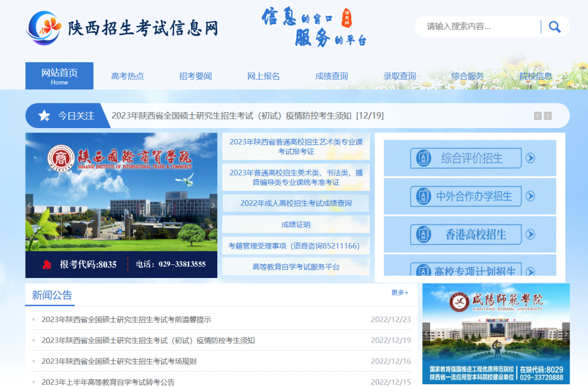Open the 高考热点 menu item

tap(127, 76)
